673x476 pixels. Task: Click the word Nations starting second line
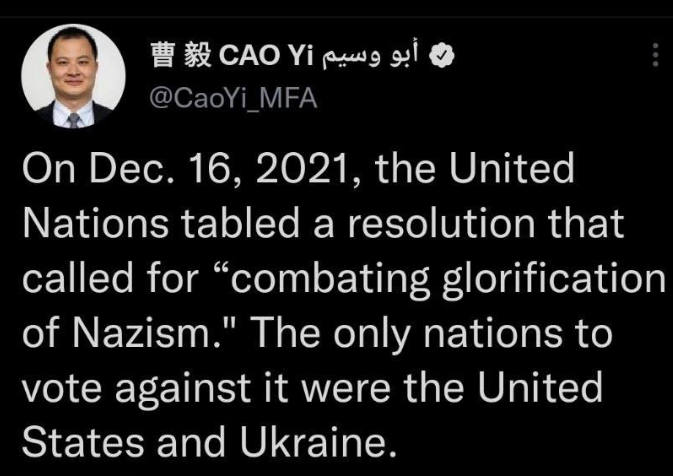pos(96,223)
